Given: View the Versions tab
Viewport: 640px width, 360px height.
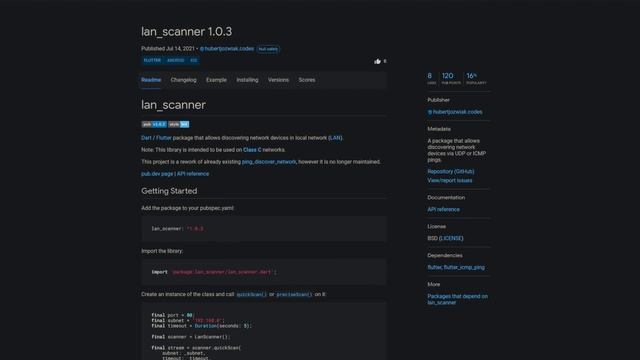Looking at the screenshot, I should 278,80.
